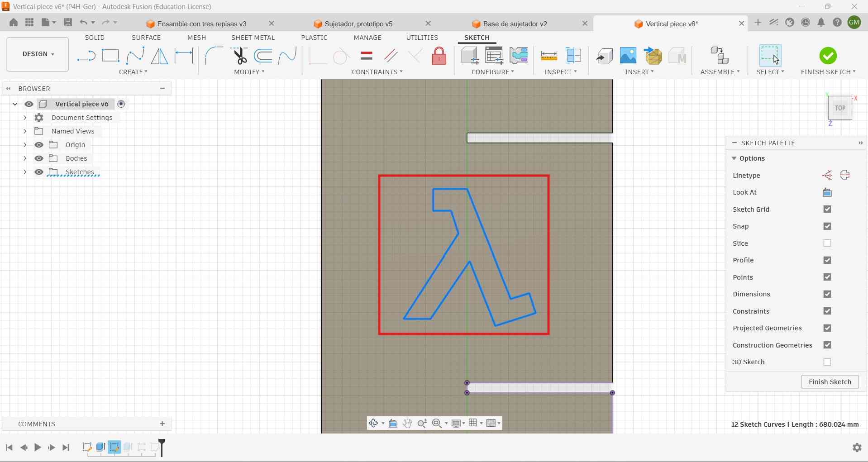
Task: Enable the 3D Sketch checkbox
Action: point(827,362)
